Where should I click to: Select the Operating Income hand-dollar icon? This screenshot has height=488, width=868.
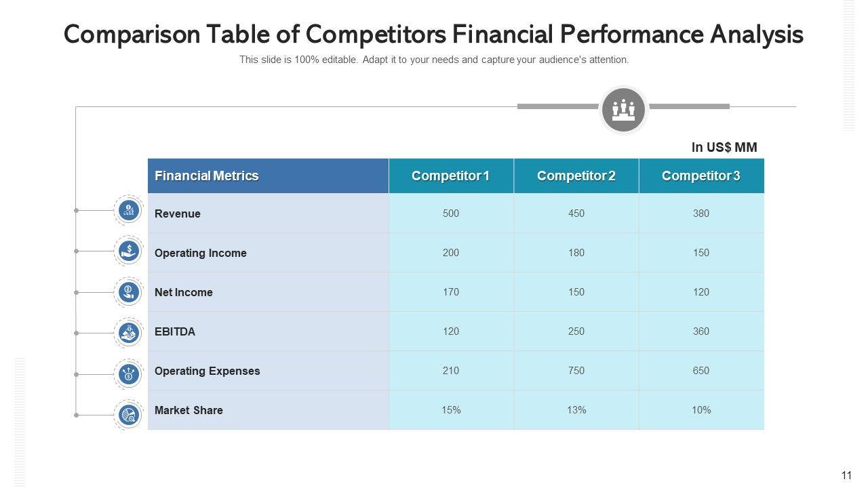coord(129,251)
